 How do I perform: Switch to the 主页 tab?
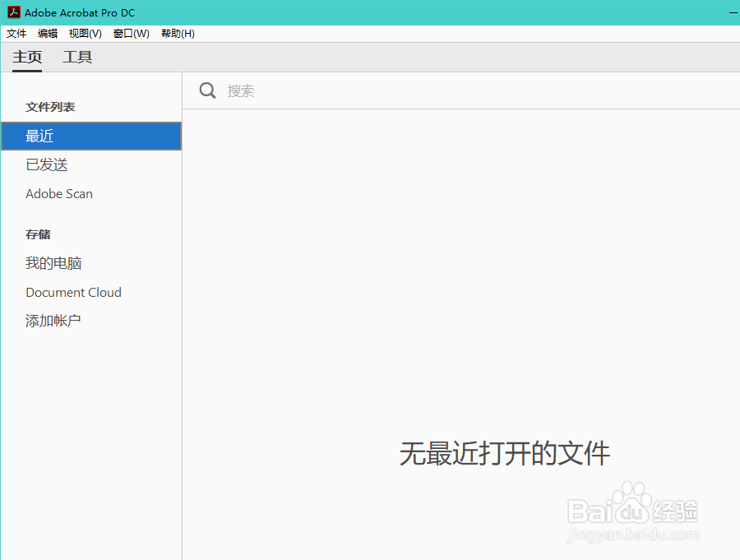click(27, 57)
